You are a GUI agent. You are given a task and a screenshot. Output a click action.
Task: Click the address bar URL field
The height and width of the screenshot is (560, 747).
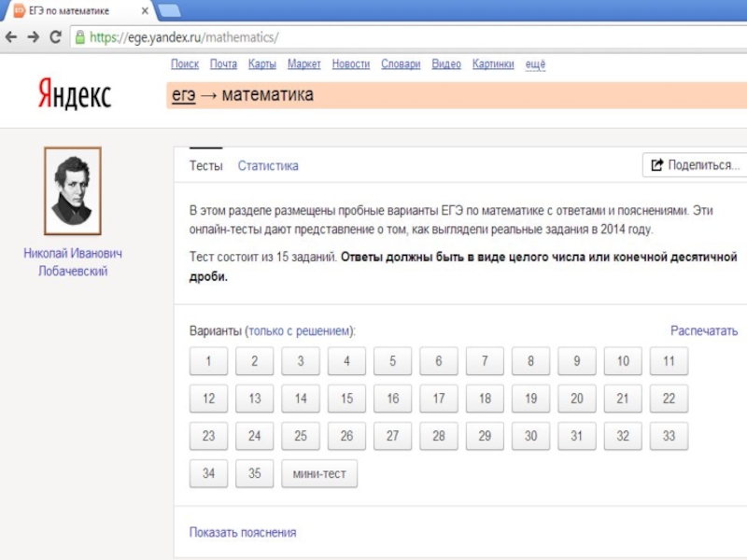[x=373, y=38]
